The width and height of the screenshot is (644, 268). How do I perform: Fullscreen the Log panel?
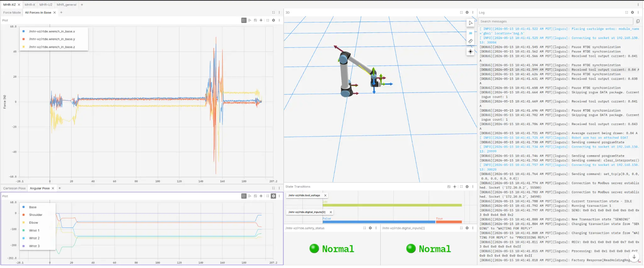(627, 13)
